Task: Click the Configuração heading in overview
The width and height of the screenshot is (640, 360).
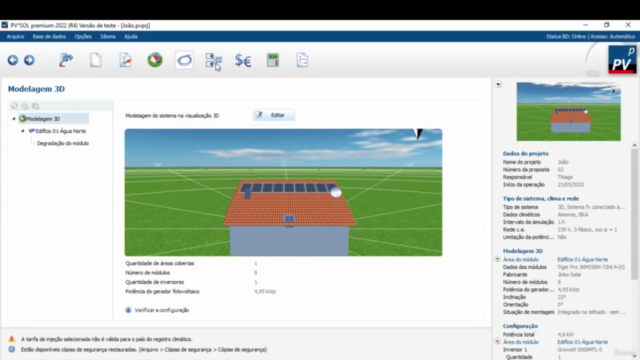Action: click(x=520, y=326)
